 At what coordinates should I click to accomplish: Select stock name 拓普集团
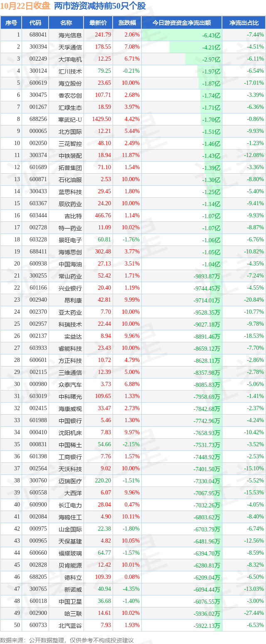tap(71, 167)
